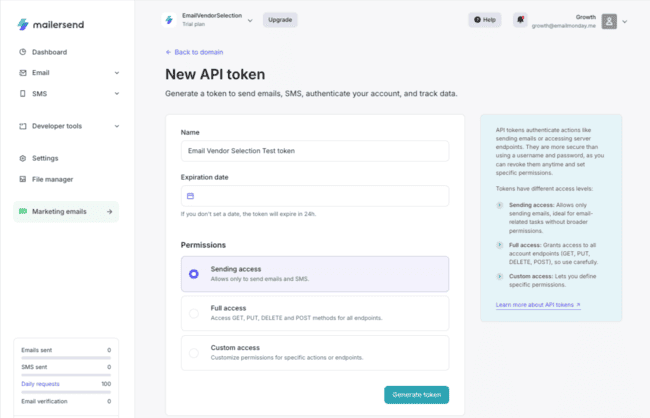Click the 'Permissions' section label
This screenshot has height=418, width=650.
203,245
